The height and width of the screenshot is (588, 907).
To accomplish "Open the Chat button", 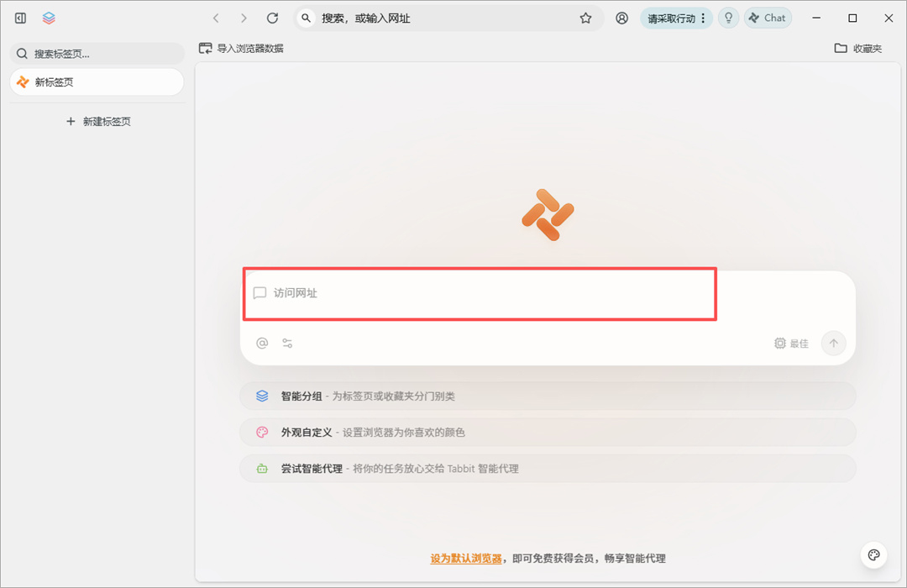I will click(768, 18).
